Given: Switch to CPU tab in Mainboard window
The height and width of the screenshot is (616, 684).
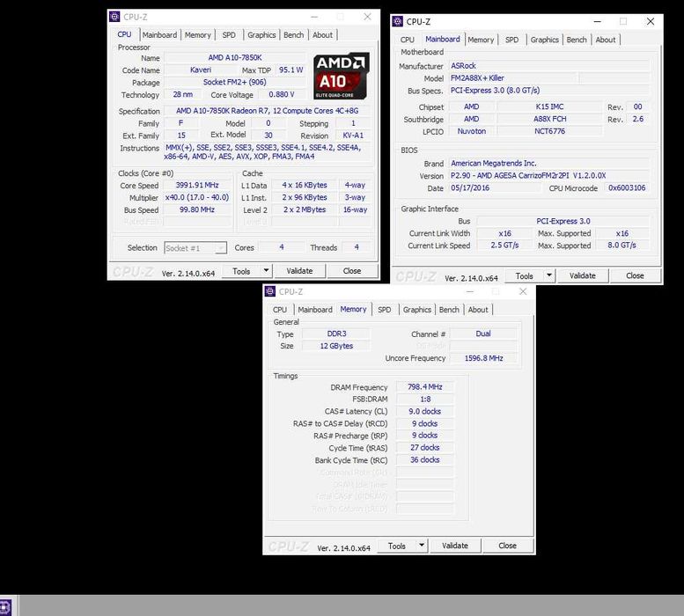Looking at the screenshot, I should click(408, 40).
